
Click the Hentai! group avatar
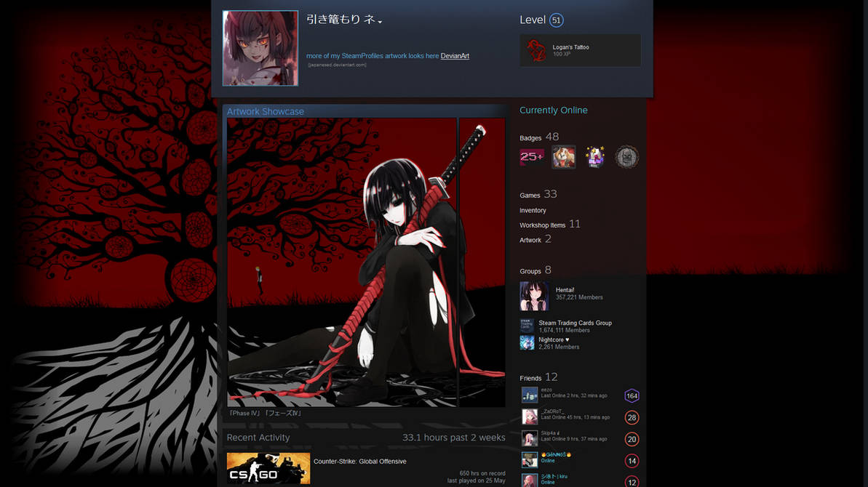pyautogui.click(x=534, y=296)
